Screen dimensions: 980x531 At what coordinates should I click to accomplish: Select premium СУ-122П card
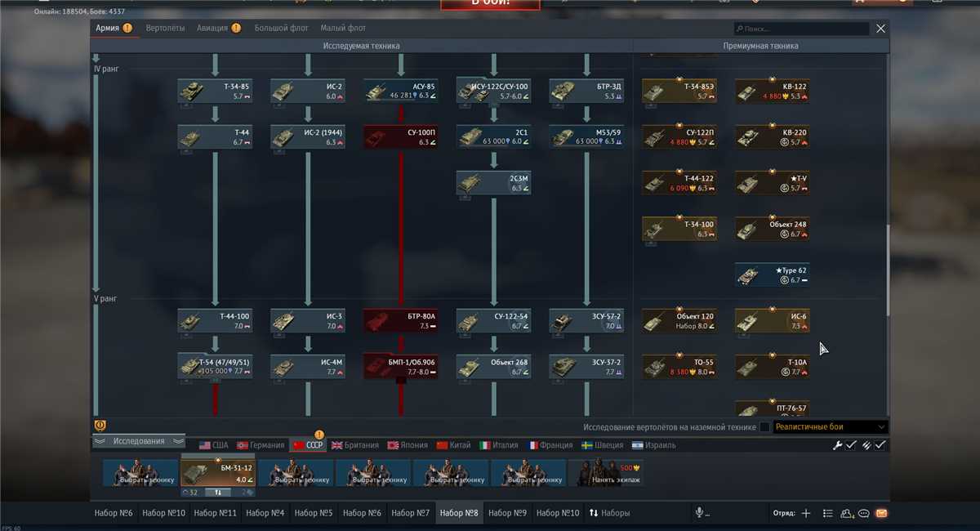[x=679, y=136]
